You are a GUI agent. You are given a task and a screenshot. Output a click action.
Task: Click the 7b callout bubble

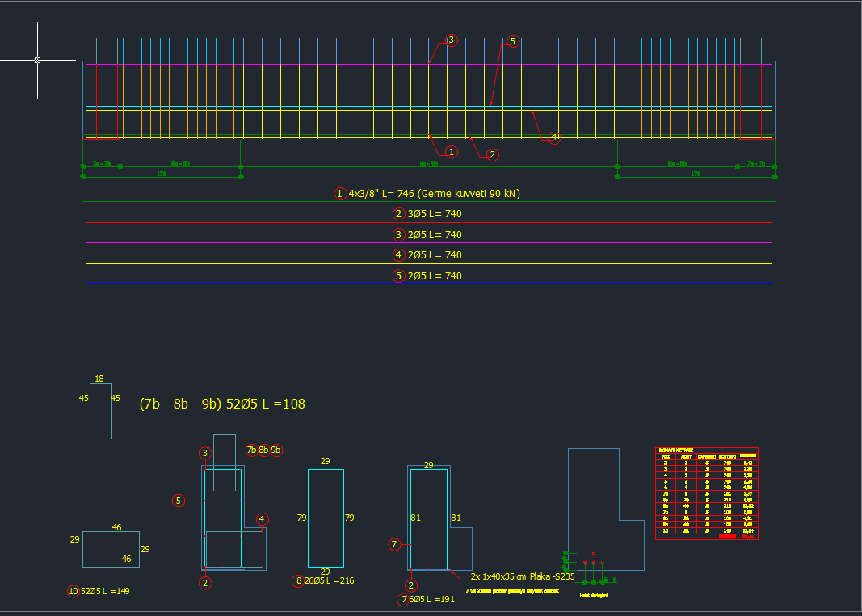[251, 450]
